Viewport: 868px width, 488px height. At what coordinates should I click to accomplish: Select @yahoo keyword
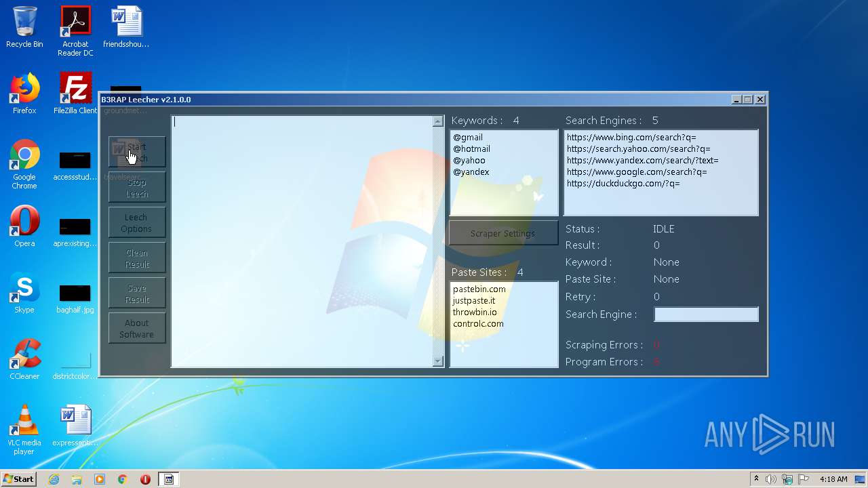[469, 160]
